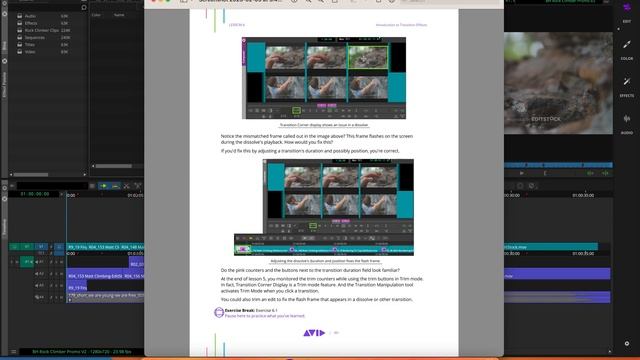Open the Timeline side panel tab

click(4, 227)
